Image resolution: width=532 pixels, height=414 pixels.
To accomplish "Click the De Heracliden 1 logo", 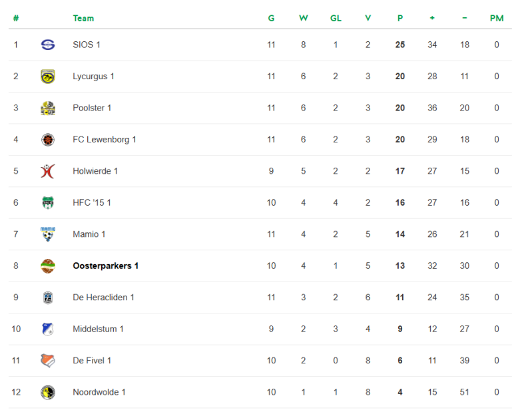I will (x=48, y=298).
